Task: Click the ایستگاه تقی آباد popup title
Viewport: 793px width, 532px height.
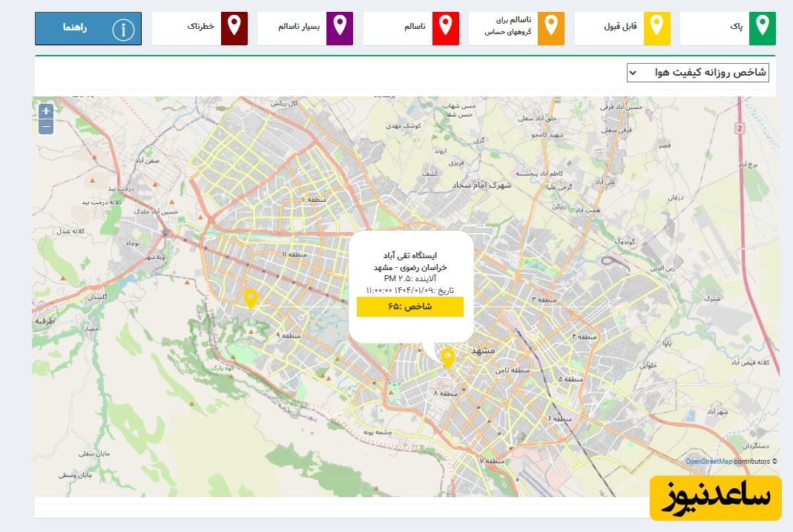Action: [x=410, y=254]
